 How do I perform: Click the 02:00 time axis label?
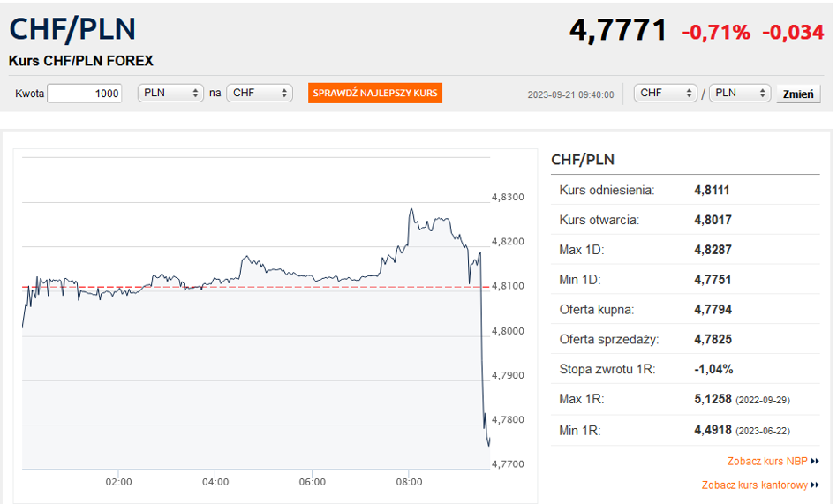click(x=118, y=482)
